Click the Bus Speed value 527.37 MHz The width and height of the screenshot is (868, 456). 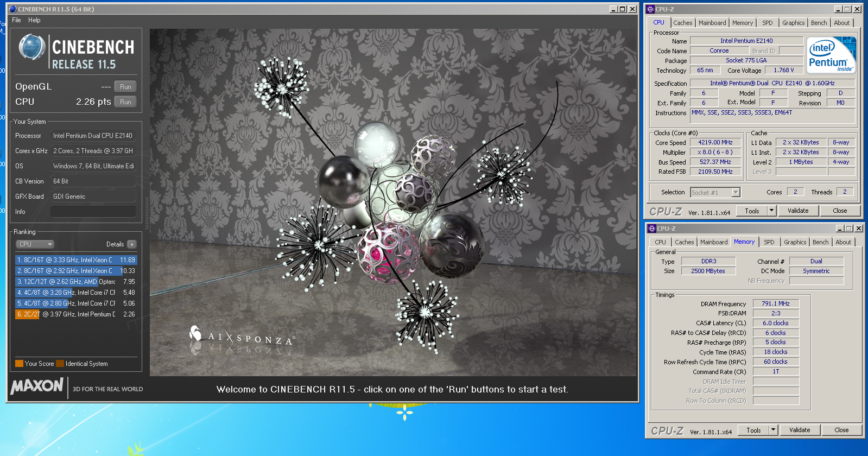pos(715,162)
